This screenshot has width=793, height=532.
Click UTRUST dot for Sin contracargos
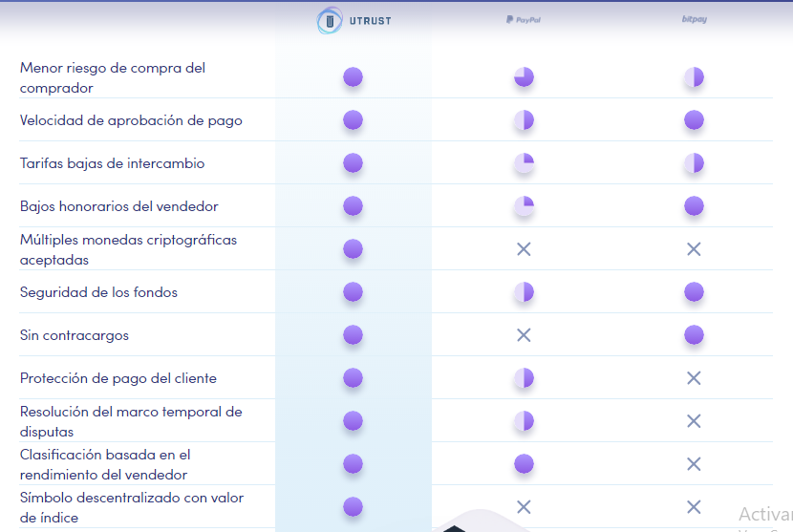(353, 335)
